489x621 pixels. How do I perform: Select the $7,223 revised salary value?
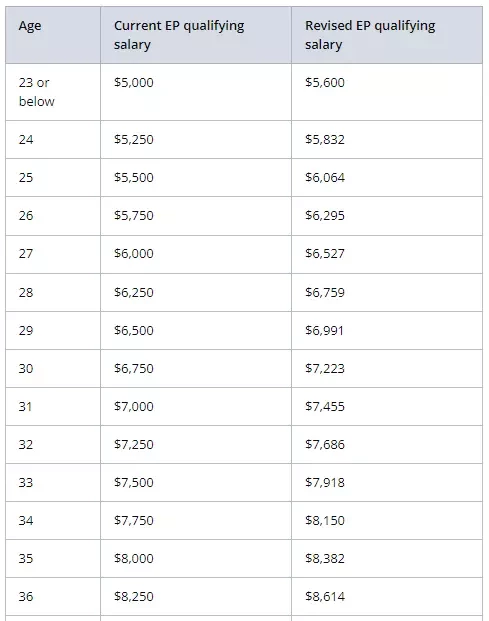325,368
